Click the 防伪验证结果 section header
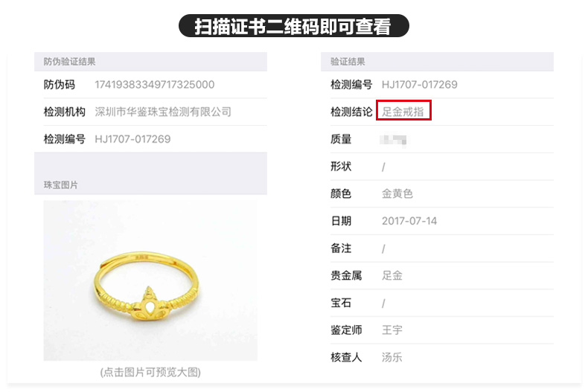 coord(70,62)
